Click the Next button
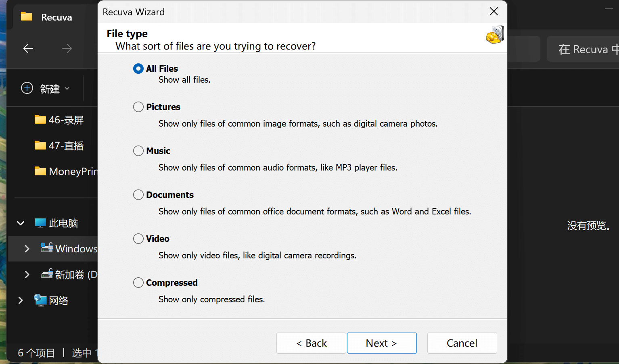619x364 pixels. click(381, 343)
